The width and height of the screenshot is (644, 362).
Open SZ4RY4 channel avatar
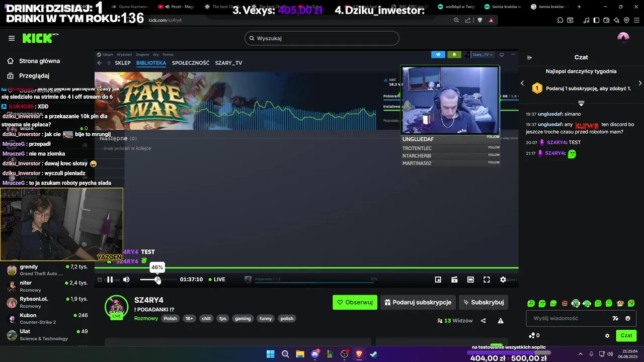click(116, 307)
